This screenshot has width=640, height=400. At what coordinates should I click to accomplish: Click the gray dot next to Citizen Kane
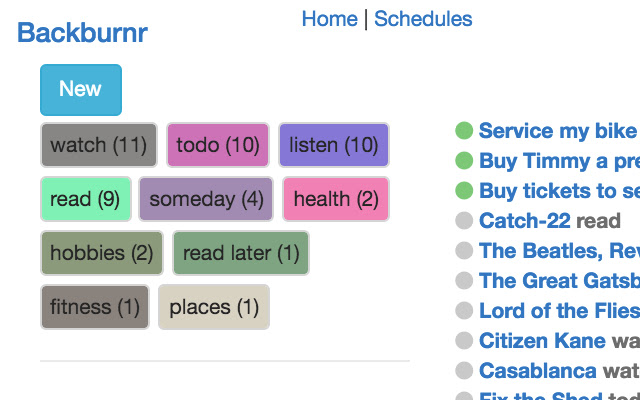click(x=464, y=340)
